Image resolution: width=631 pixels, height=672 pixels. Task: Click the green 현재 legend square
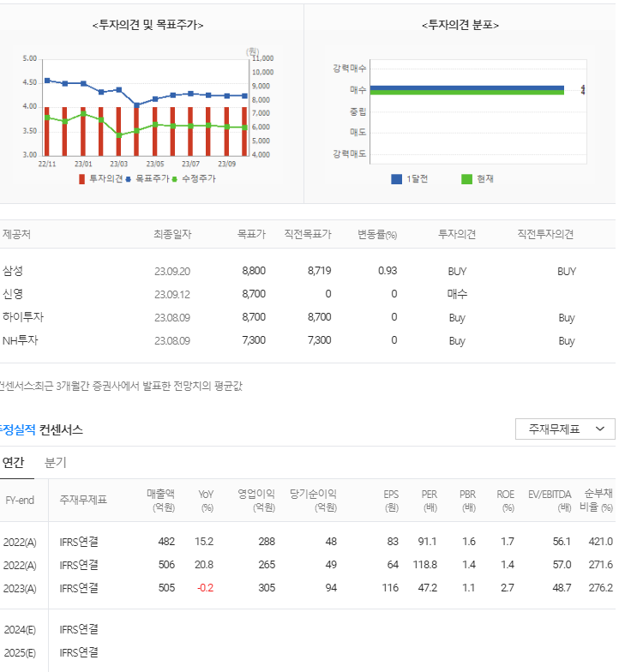click(466, 179)
